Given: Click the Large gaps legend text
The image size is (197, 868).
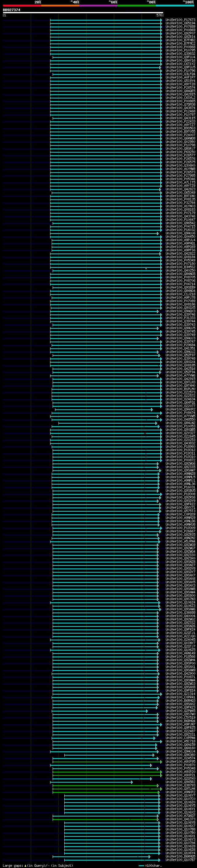Looking at the screenshot, I should pos(38,866).
